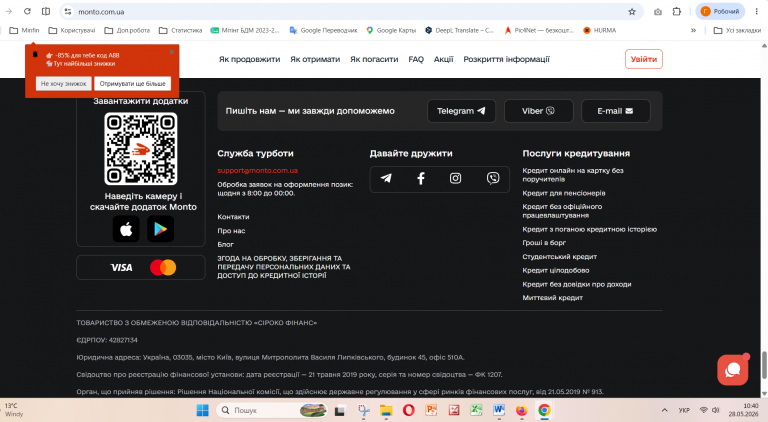This screenshot has height=422, width=768.
Task: Open the Контакти footer link
Action: pyautogui.click(x=233, y=216)
